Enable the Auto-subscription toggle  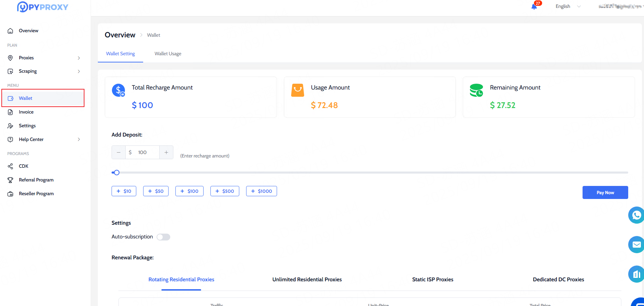coord(163,237)
